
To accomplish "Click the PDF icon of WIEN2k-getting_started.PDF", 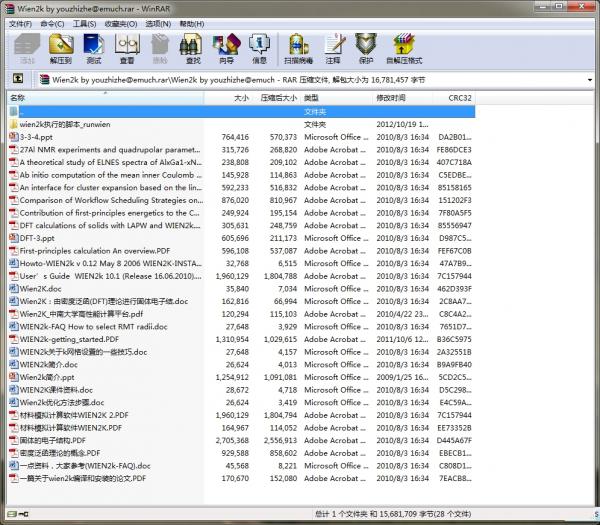I will tap(13, 339).
